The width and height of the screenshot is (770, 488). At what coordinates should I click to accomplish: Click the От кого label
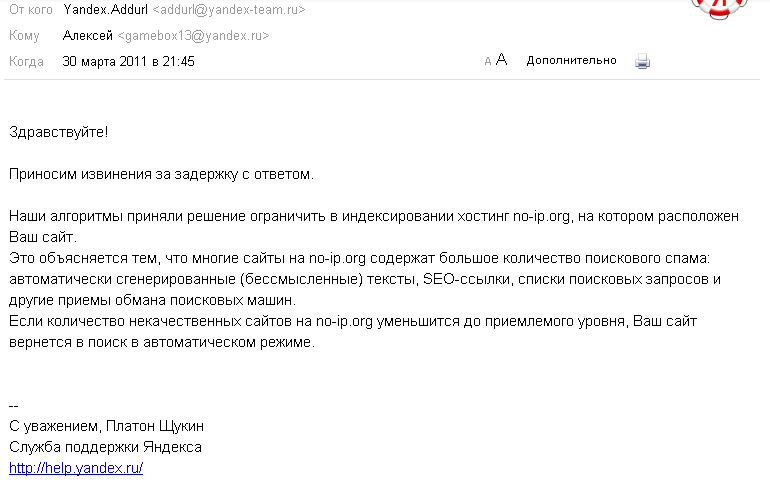click(30, 10)
